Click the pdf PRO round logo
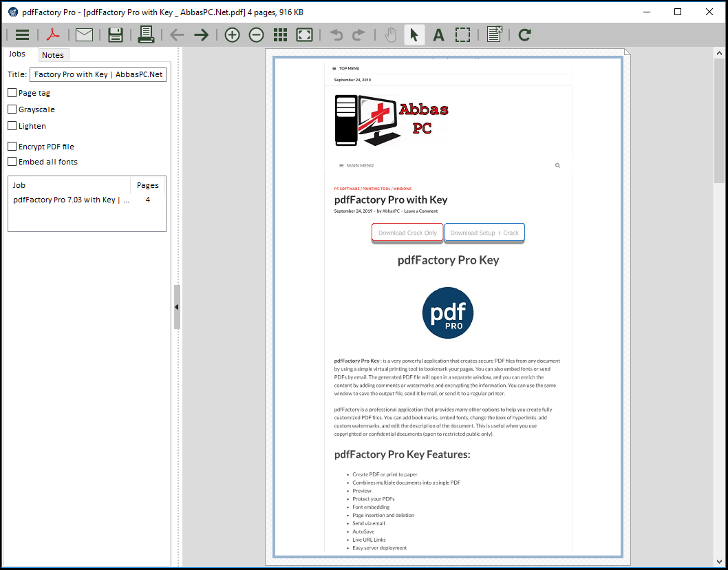This screenshot has height=570, width=728. click(447, 313)
